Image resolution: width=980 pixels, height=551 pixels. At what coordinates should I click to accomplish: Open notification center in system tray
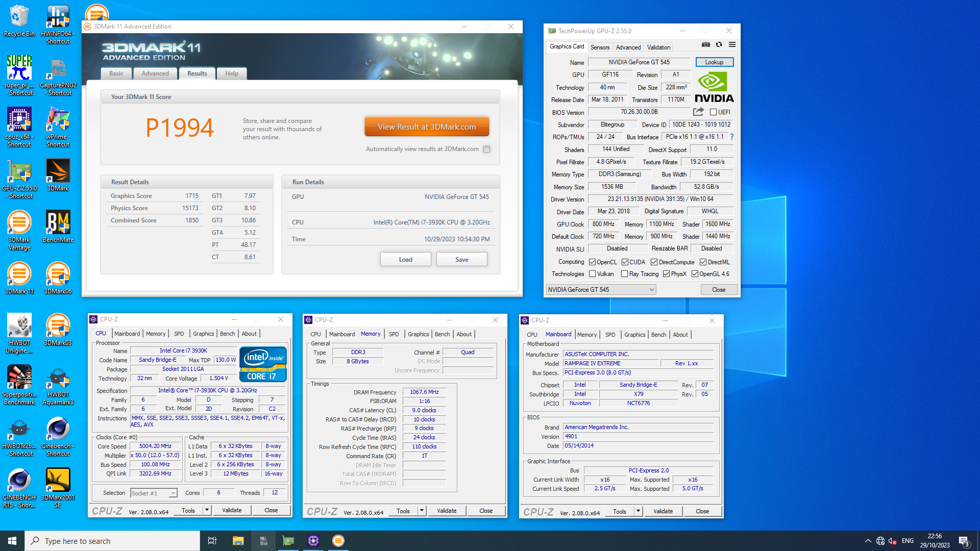pos(964,541)
